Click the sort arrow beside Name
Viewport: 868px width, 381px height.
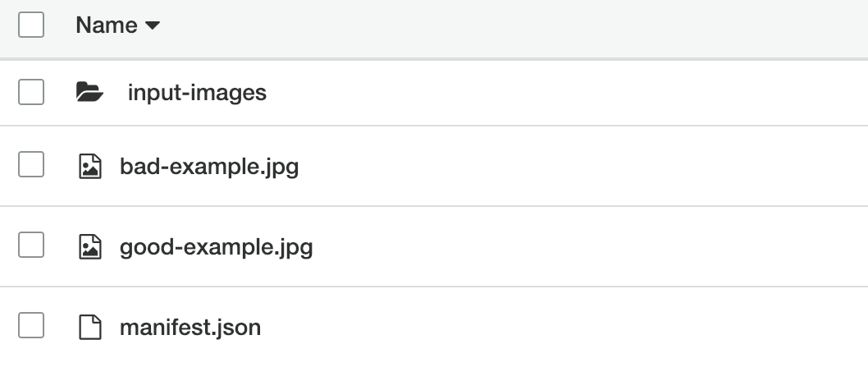coord(152,26)
